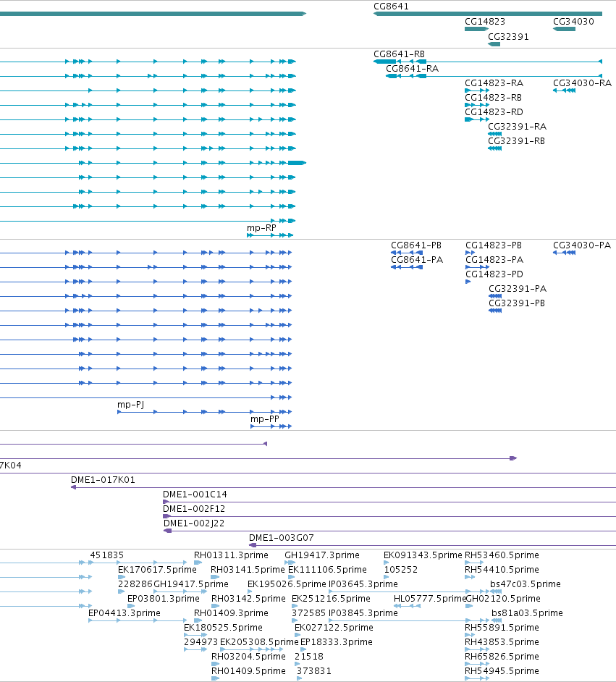Open EST label 372585

(308, 613)
